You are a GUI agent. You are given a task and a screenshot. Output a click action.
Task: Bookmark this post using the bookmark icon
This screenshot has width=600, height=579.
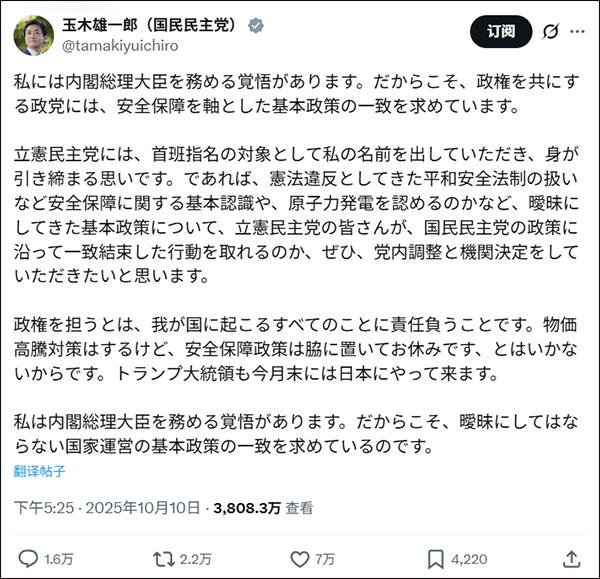(436, 557)
